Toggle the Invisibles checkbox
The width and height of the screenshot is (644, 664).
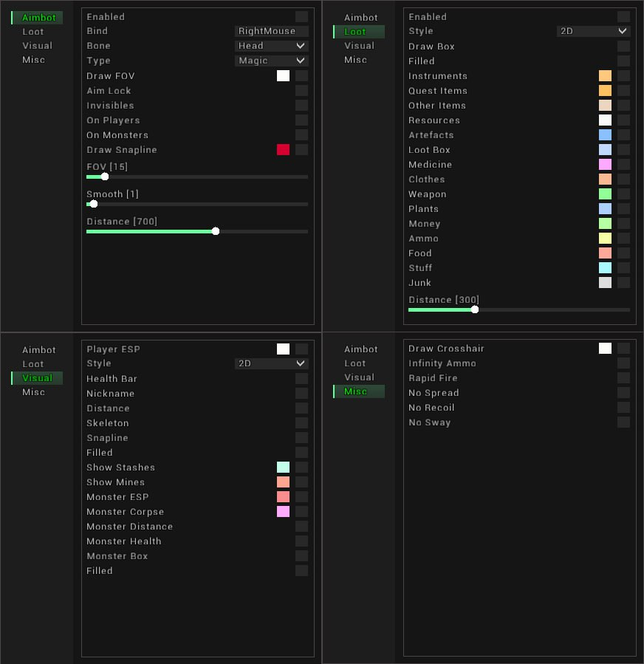tap(301, 105)
